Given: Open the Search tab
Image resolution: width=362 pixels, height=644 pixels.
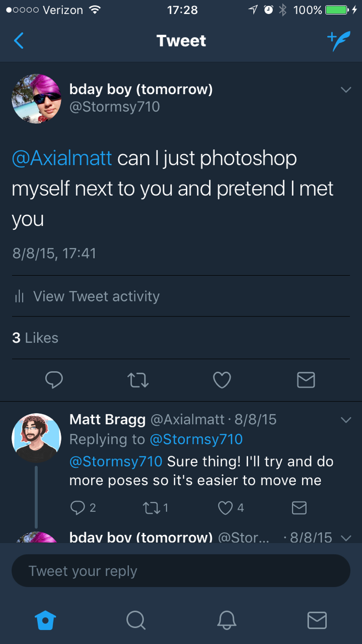Looking at the screenshot, I should [136, 620].
